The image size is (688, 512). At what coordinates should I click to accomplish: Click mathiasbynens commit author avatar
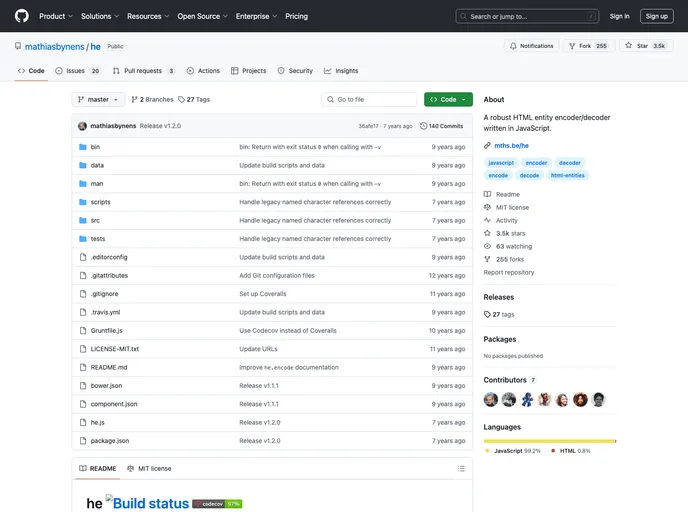[x=82, y=126]
